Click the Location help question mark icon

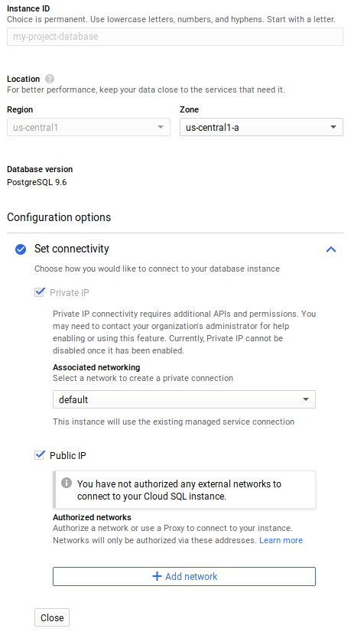coord(50,79)
